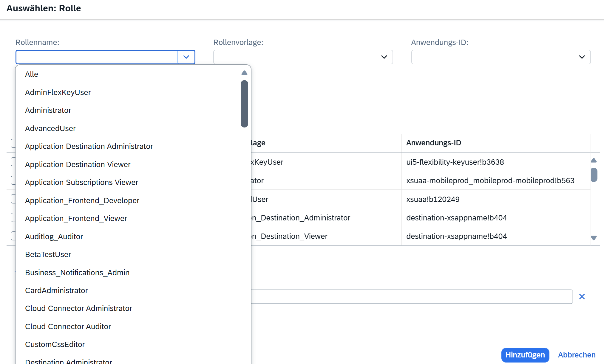This screenshot has width=604, height=364.
Task: Check the xsuaa!b120249 row checkbox
Action: tap(13, 199)
